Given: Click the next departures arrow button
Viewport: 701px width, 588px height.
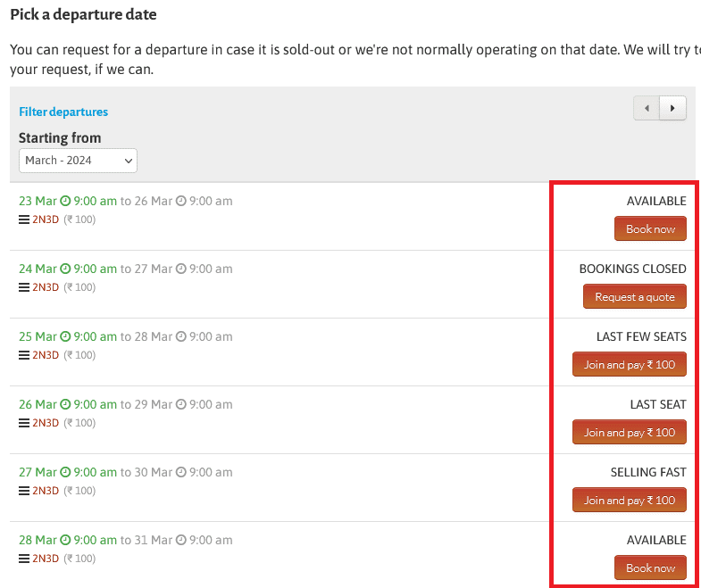Looking at the screenshot, I should click(x=672, y=108).
